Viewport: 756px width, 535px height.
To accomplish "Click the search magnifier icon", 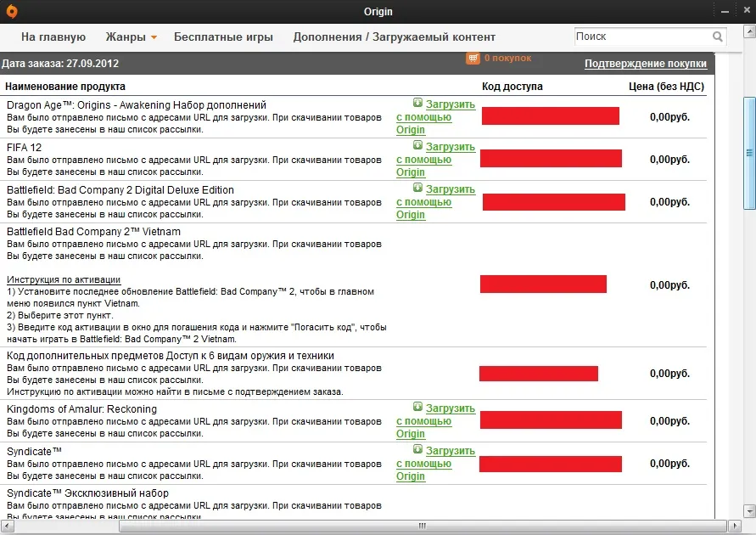I will [718, 37].
